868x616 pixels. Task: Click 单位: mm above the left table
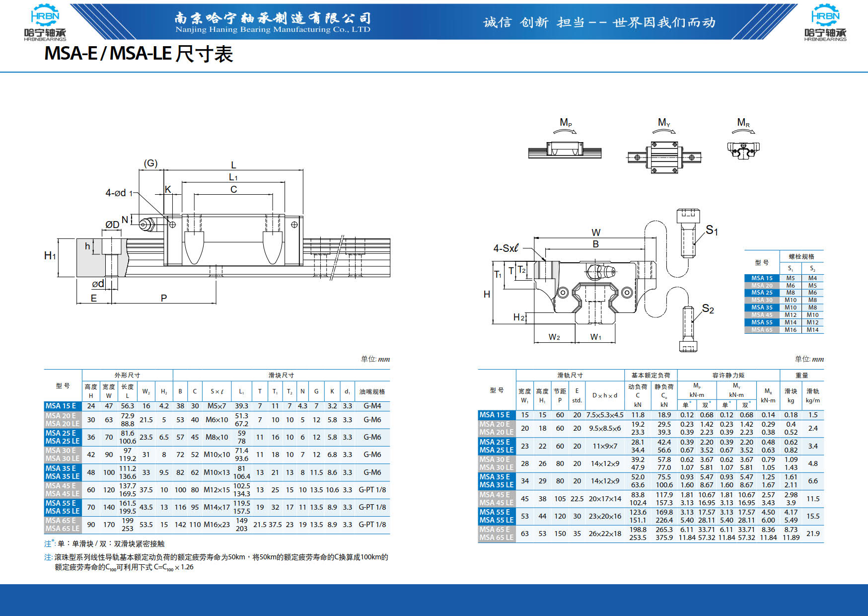pos(375,359)
